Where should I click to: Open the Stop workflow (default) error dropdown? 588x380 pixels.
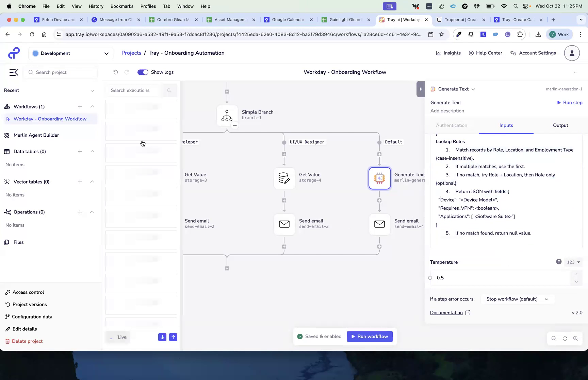click(x=517, y=299)
